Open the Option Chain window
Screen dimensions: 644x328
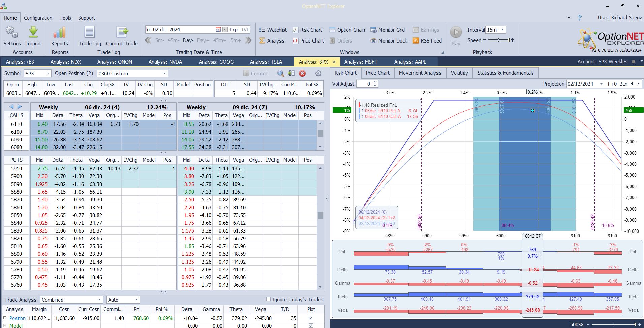pos(347,30)
